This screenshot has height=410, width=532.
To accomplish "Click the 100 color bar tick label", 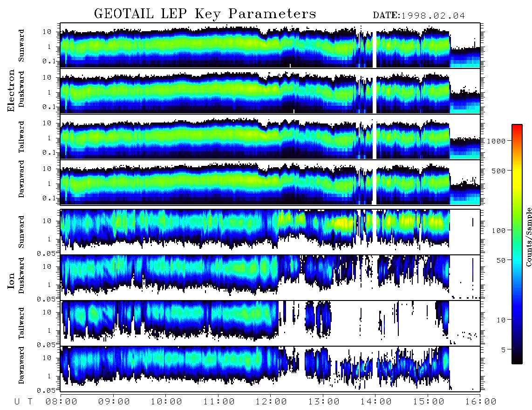I will click(498, 231).
